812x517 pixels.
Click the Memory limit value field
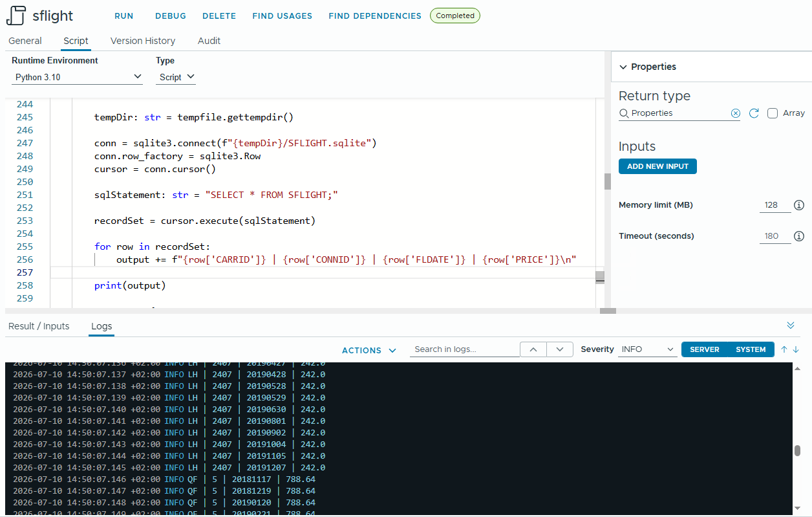(775, 205)
